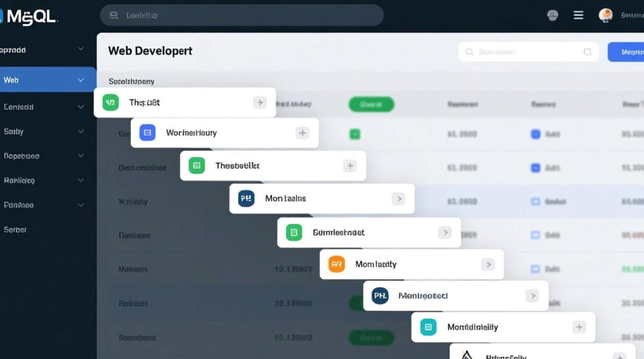Click the blue icon on the Worineriieury card
The height and width of the screenshot is (359, 644).
[147, 133]
